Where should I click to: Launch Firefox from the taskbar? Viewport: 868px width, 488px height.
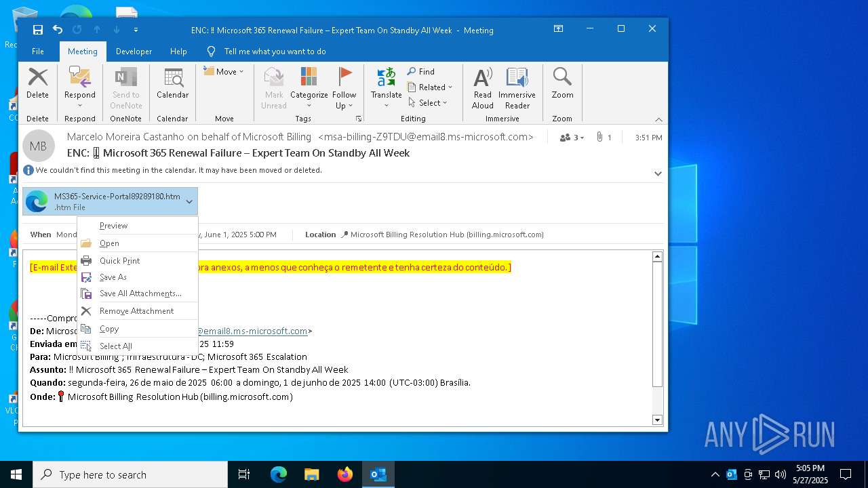tap(345, 474)
